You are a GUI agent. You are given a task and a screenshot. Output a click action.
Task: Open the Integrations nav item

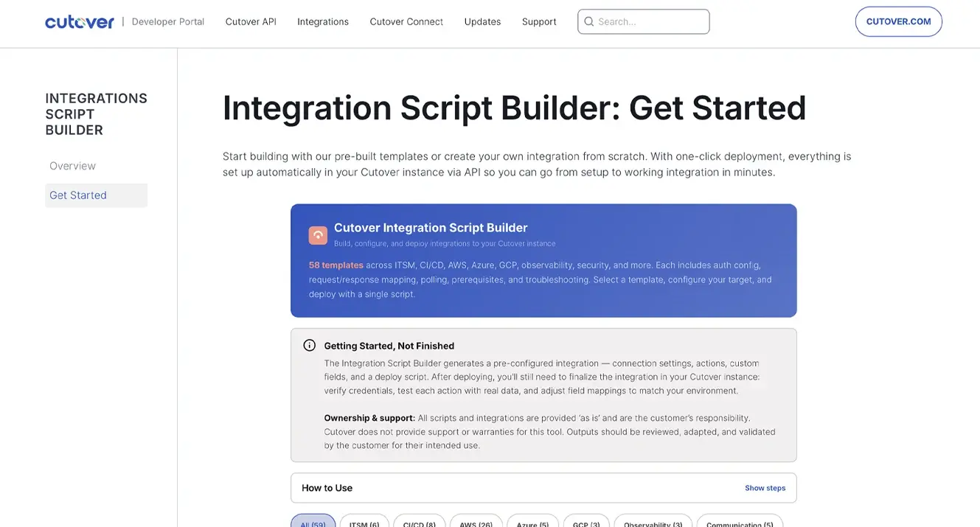(323, 21)
